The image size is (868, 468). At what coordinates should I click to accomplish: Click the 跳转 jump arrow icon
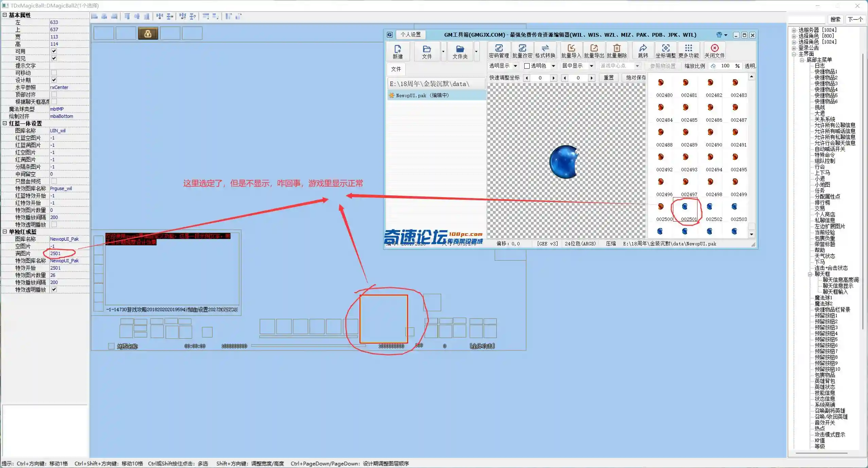pos(643,51)
